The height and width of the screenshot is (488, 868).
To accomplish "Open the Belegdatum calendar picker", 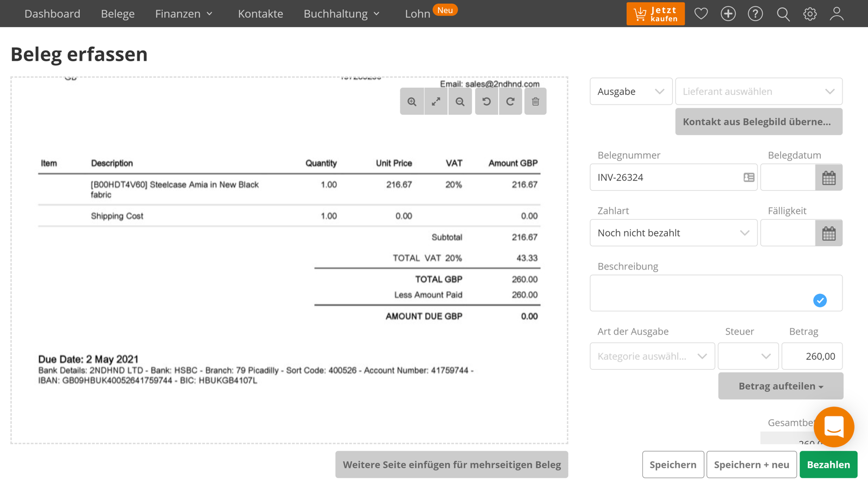I will tap(828, 177).
